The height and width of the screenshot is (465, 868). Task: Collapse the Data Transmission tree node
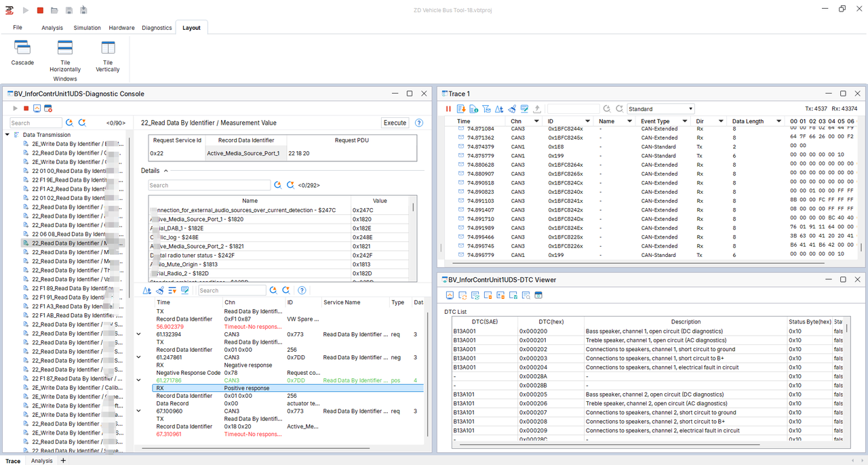click(7, 135)
